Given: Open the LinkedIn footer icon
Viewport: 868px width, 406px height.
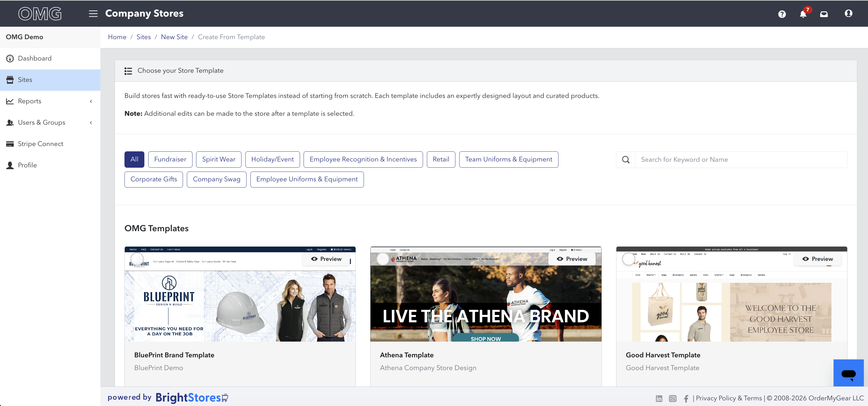Looking at the screenshot, I should [x=659, y=399].
